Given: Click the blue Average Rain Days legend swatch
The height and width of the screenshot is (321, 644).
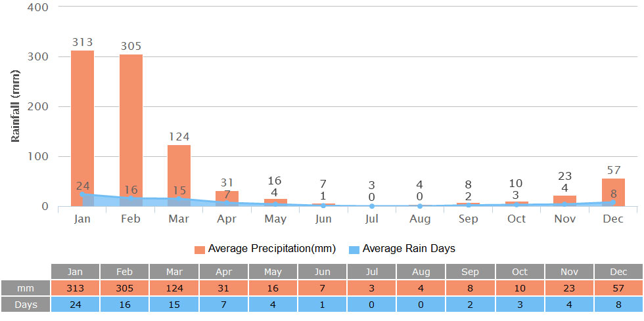Looking at the screenshot, I should coord(354,249).
